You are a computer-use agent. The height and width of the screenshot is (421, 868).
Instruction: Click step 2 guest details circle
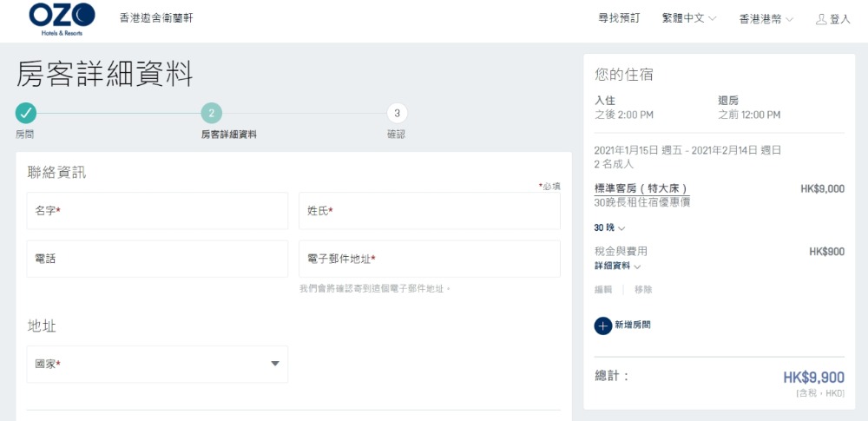tap(212, 113)
